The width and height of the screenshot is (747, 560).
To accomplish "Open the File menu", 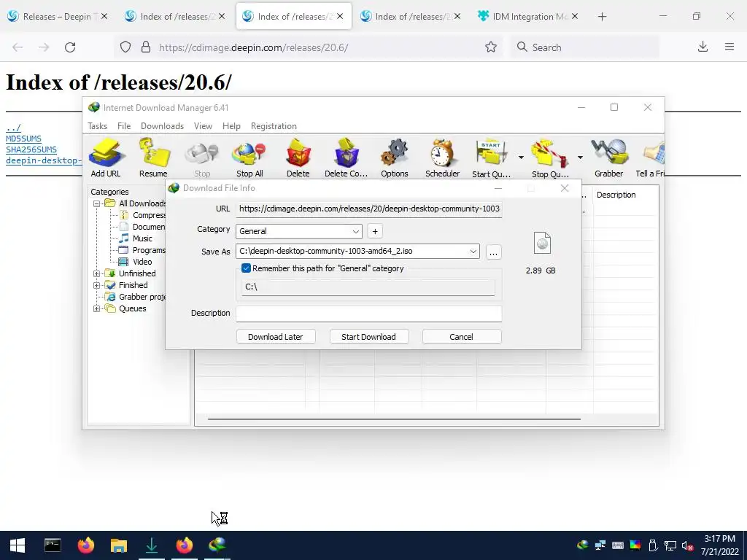I will tap(124, 126).
